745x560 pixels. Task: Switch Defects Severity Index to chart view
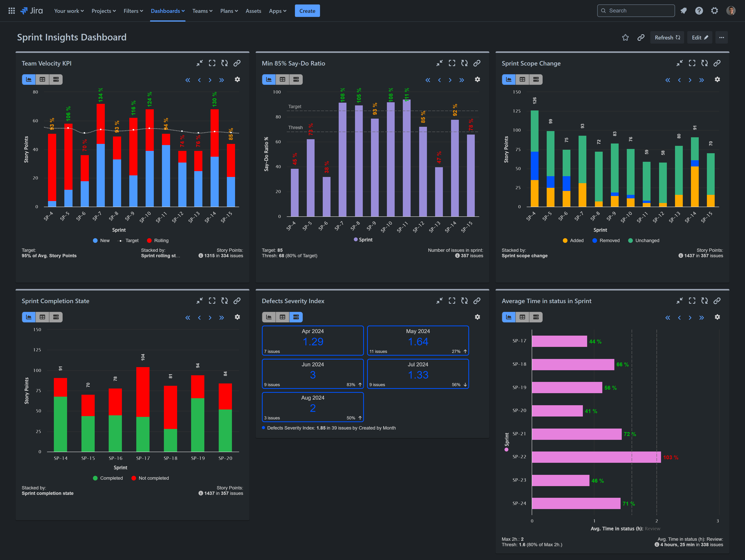click(269, 317)
